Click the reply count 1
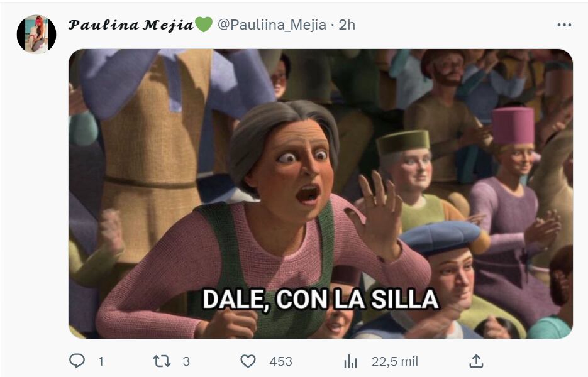The width and height of the screenshot is (588, 377). tap(101, 362)
